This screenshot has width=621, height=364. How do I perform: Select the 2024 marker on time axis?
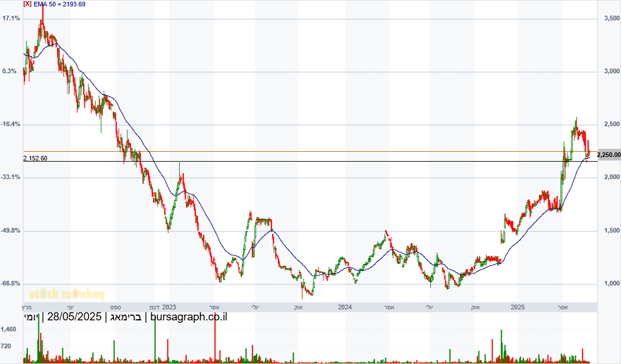[345, 307]
